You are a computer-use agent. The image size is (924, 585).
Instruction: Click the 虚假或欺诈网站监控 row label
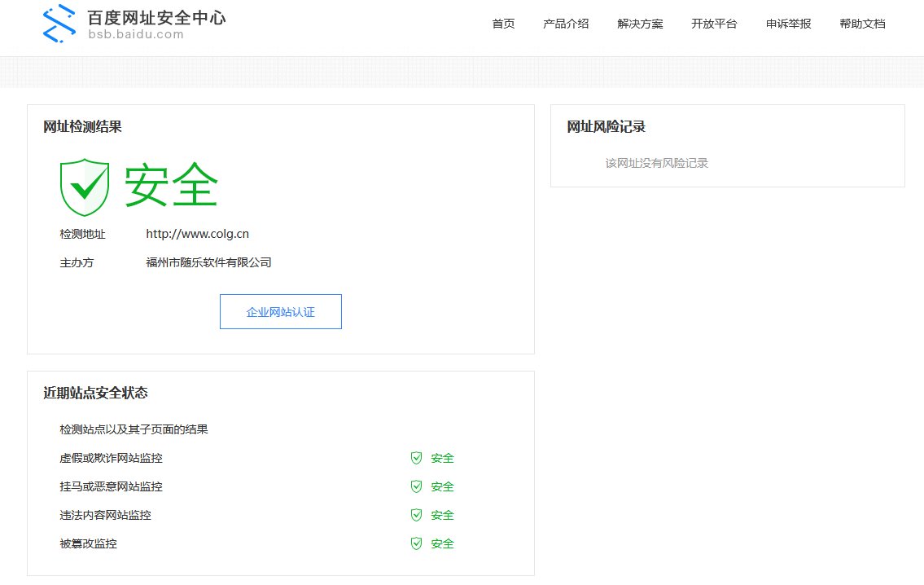click(x=111, y=458)
